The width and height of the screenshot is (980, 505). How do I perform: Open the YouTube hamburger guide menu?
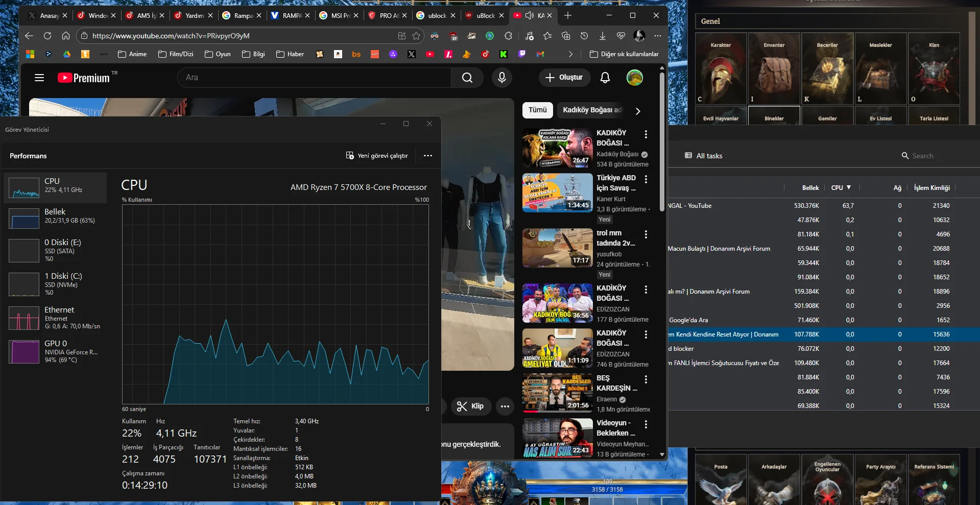(x=39, y=78)
